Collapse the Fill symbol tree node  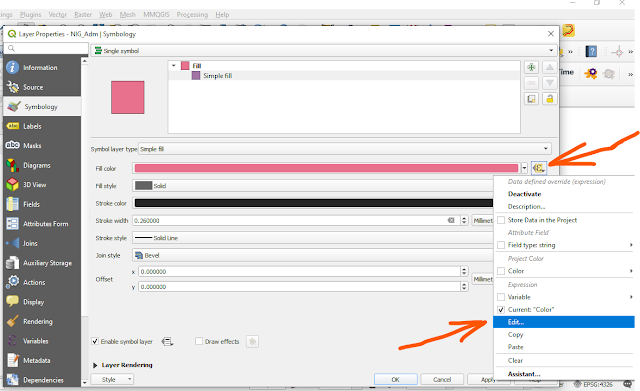tap(174, 66)
